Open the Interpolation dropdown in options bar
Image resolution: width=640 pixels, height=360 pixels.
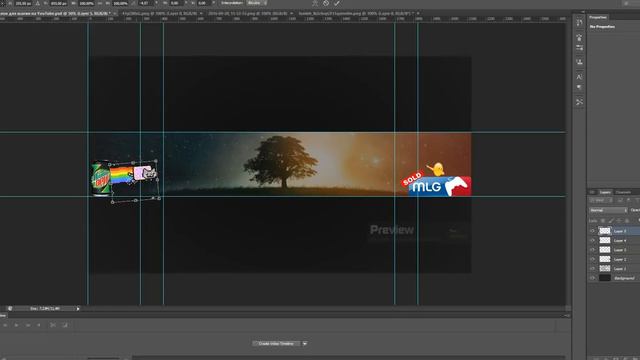257,3
